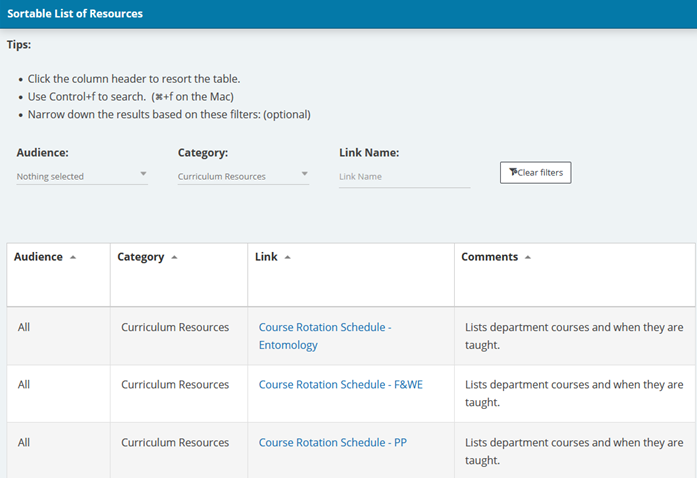Focus the Link Name text field
Screen dimensions: 699x480
tap(404, 177)
